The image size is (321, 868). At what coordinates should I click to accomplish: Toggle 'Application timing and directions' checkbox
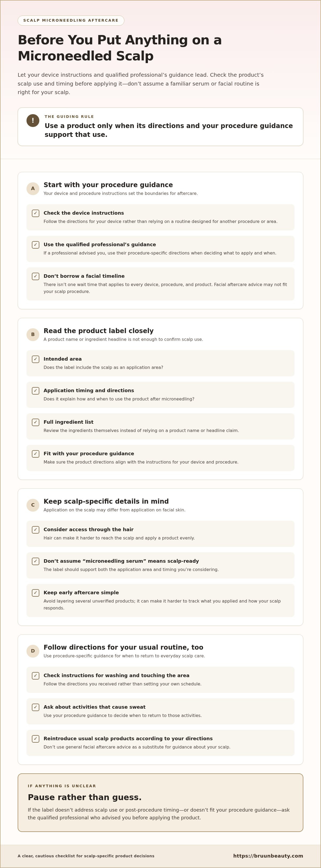[35, 391]
